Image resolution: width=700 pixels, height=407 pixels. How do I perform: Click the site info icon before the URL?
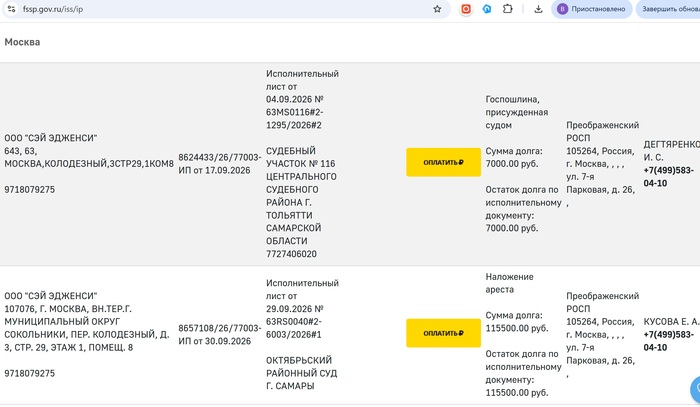[11, 9]
